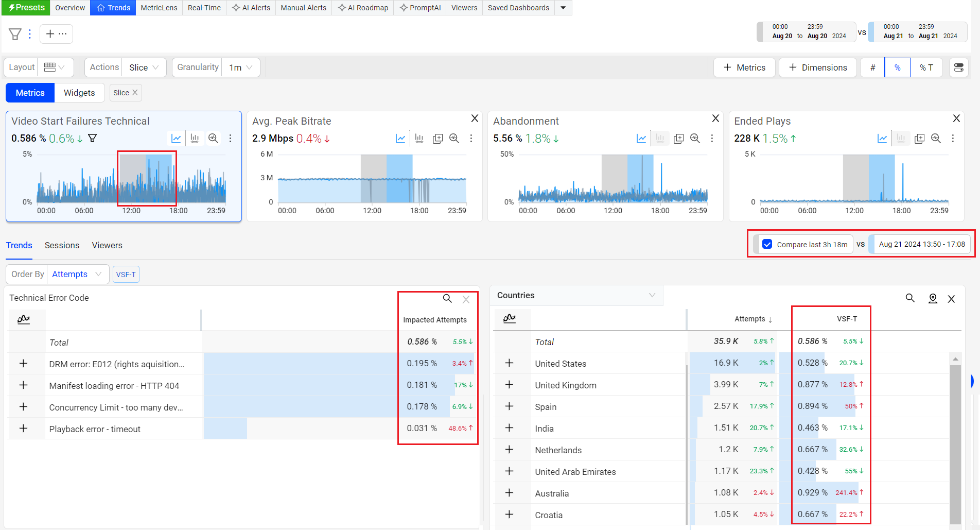The height and width of the screenshot is (530, 980).
Task: Open map pin icon in Countries panel
Action: (932, 299)
